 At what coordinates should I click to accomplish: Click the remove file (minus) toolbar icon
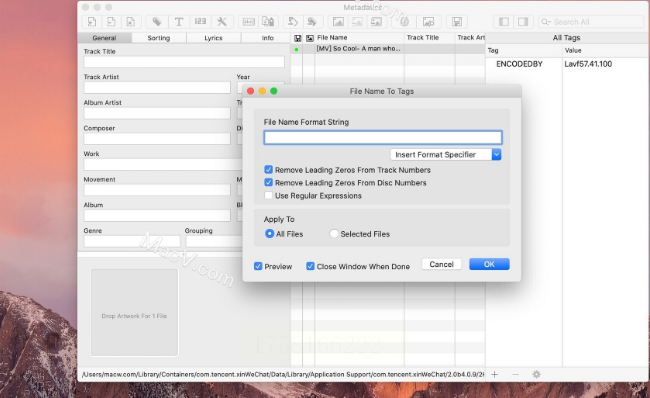[x=111, y=22]
